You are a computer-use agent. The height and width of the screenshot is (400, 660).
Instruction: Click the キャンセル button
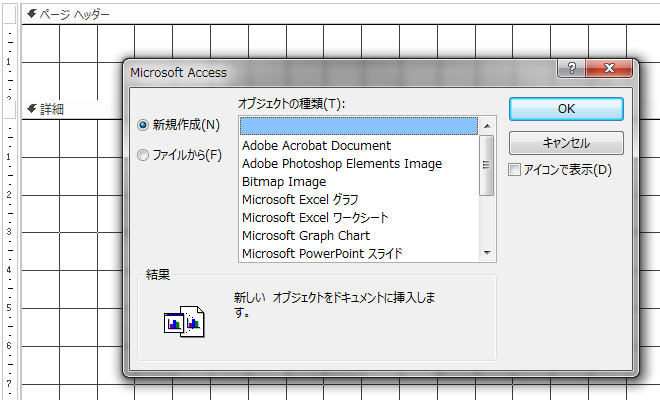(566, 143)
